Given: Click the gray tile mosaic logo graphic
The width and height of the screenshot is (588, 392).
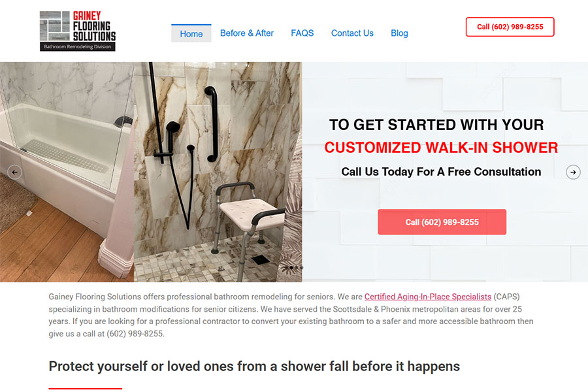Looking at the screenshot, I should point(55,26).
